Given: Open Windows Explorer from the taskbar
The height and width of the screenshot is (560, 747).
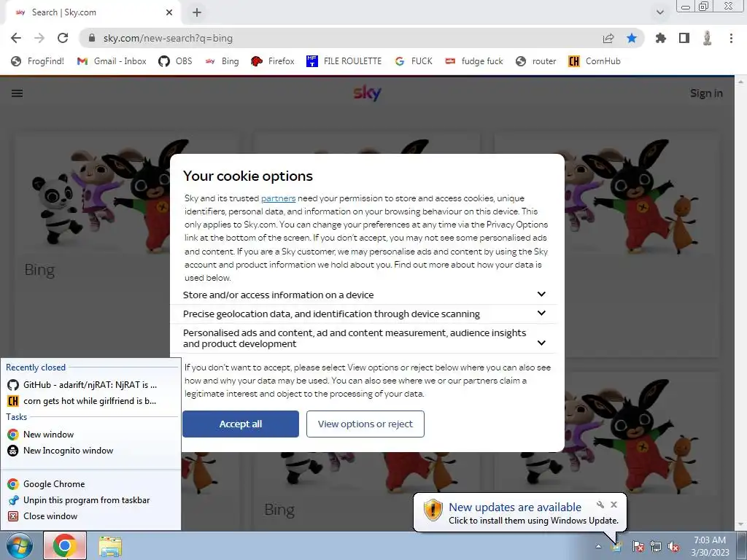Looking at the screenshot, I should pyautogui.click(x=110, y=545).
